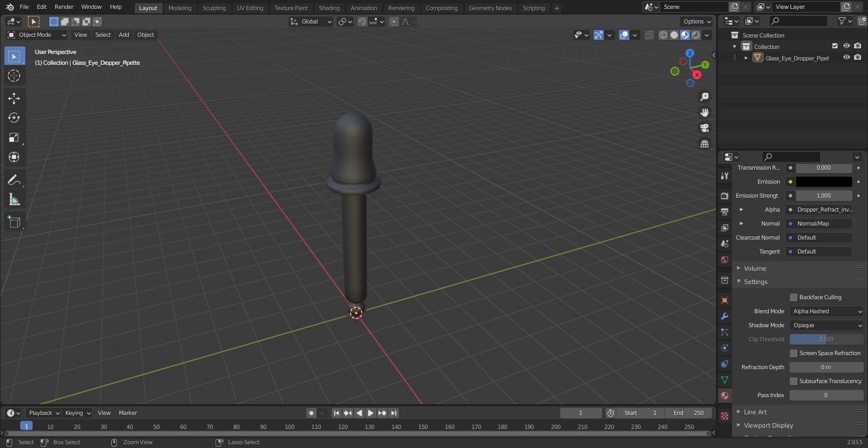Adjust the Transmission Roughness 0.000 slider
This screenshot has height=448, width=868.
pyautogui.click(x=824, y=168)
